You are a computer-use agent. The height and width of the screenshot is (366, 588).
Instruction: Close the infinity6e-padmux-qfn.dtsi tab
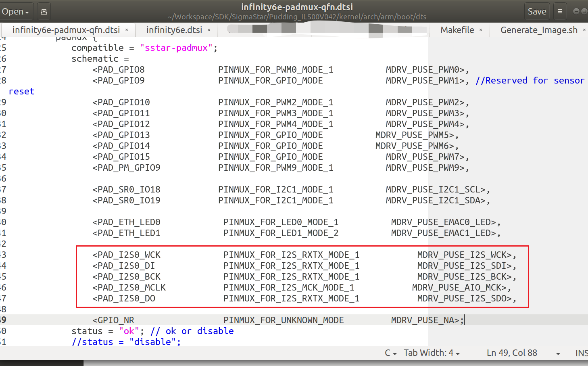pyautogui.click(x=127, y=30)
